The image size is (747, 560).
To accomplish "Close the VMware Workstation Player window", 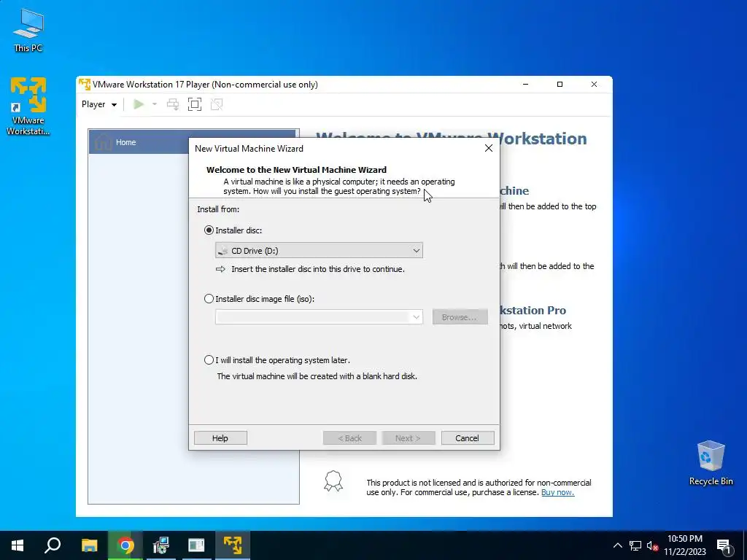I will (594, 85).
